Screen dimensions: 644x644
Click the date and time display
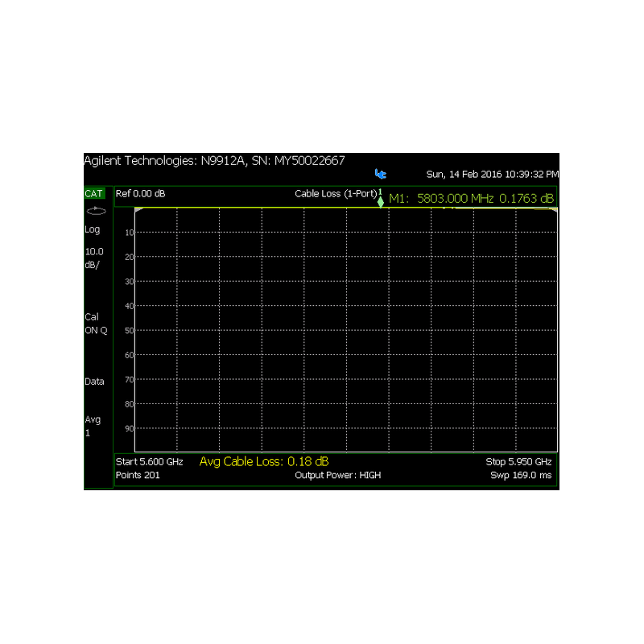[493, 174]
